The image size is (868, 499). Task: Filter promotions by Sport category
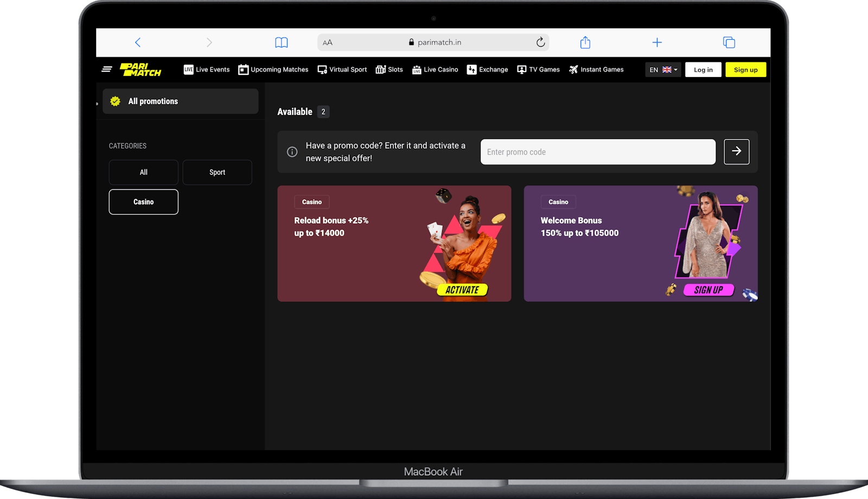(x=217, y=172)
